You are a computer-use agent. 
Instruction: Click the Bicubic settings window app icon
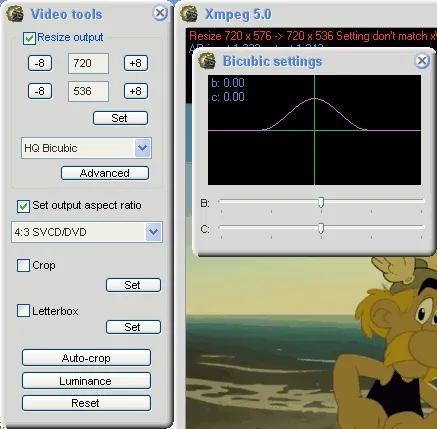[207, 61]
